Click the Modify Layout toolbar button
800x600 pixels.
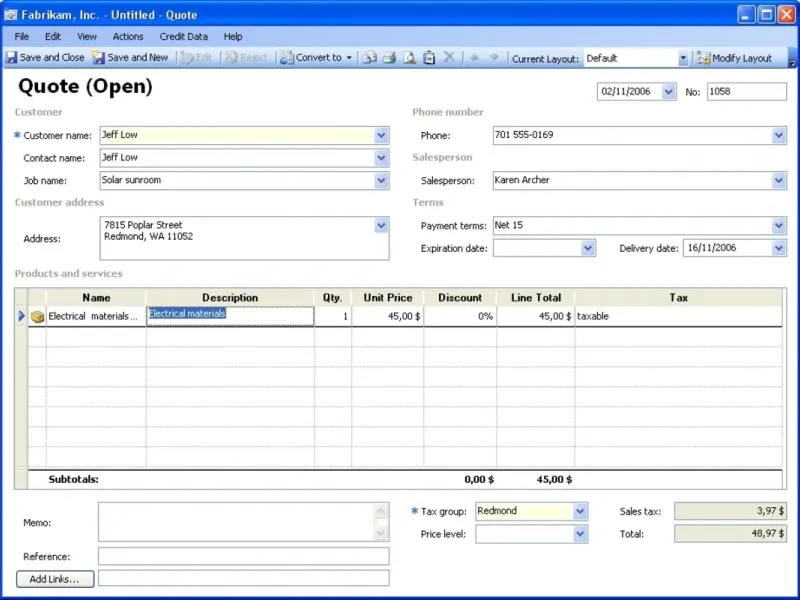click(734, 58)
